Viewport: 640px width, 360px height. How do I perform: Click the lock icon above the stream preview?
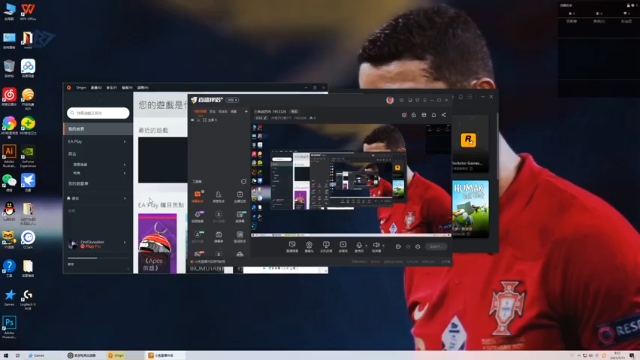click(413, 115)
